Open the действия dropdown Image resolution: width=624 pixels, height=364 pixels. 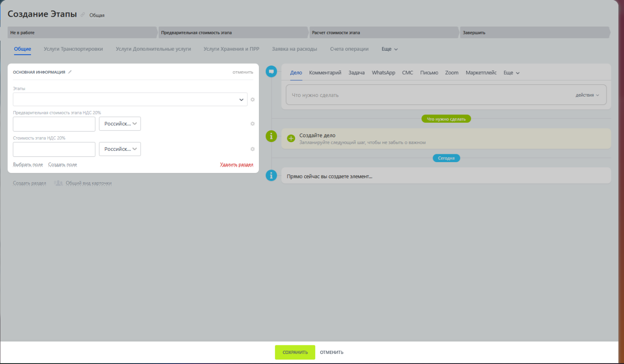[587, 95]
